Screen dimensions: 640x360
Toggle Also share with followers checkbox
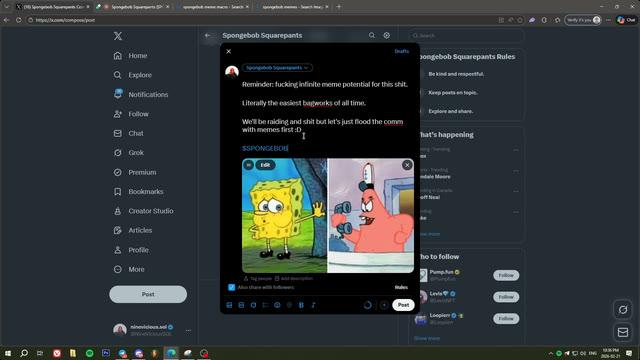click(x=231, y=287)
